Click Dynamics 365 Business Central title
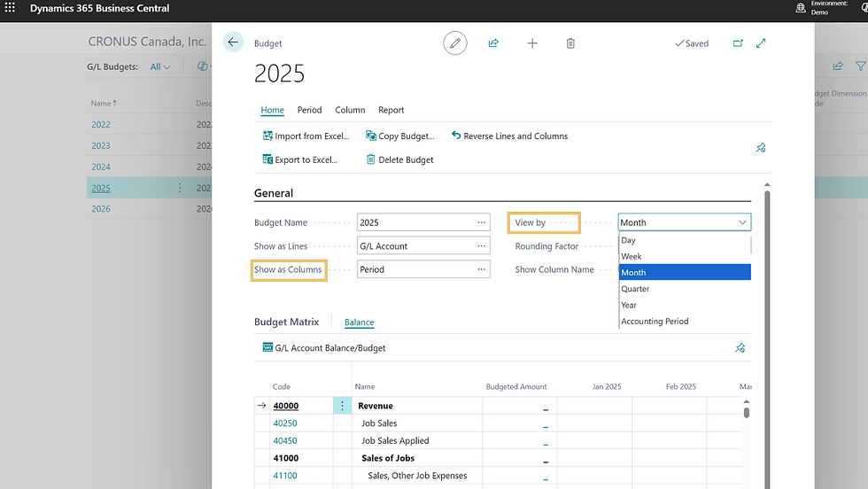The height and width of the screenshot is (489, 868). pos(99,8)
